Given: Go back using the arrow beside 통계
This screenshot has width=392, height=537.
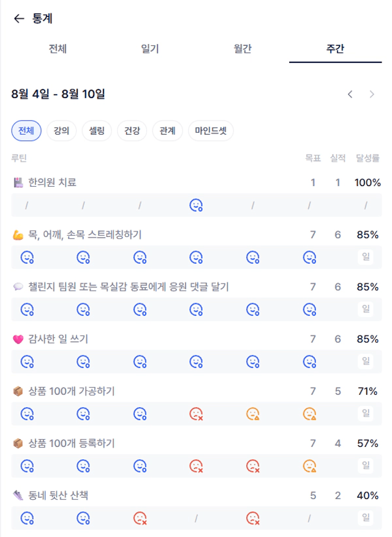Looking at the screenshot, I should tap(19, 18).
